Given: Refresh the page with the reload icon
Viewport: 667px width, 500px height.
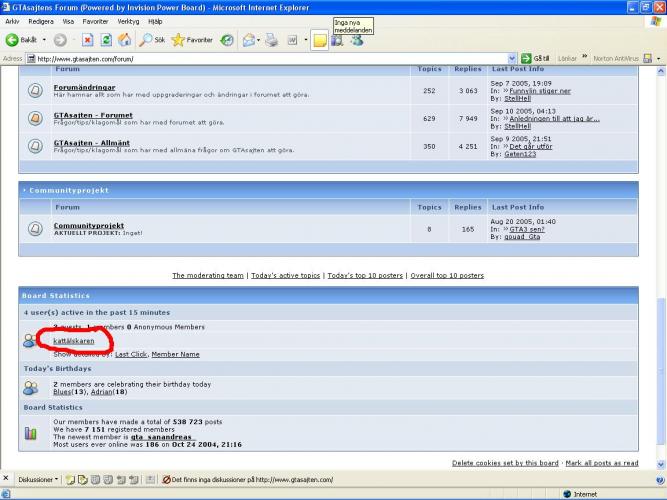Looking at the screenshot, I should pyautogui.click(x=106, y=40).
